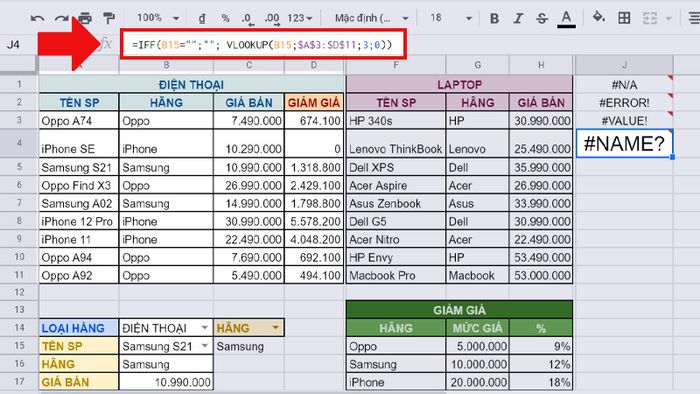This screenshot has width=700, height=394.
Task: Select the #NAME? cell J4
Action: click(x=624, y=143)
